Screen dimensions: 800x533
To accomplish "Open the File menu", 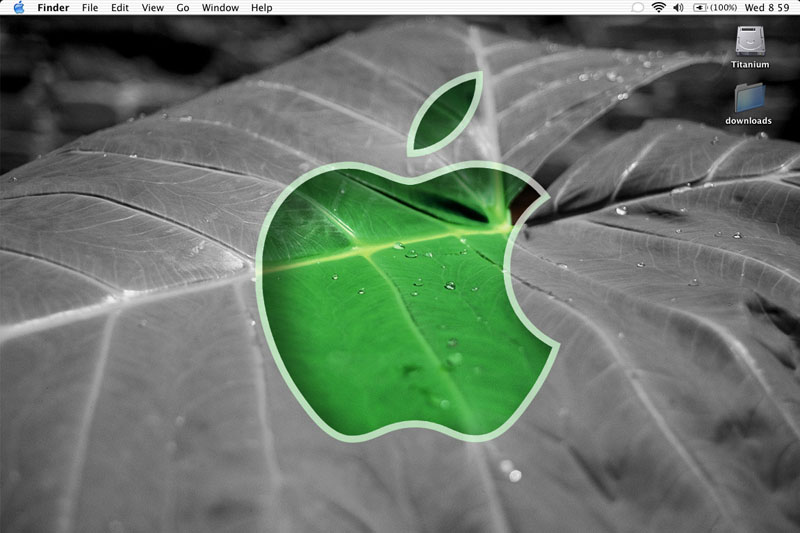I will (90, 8).
